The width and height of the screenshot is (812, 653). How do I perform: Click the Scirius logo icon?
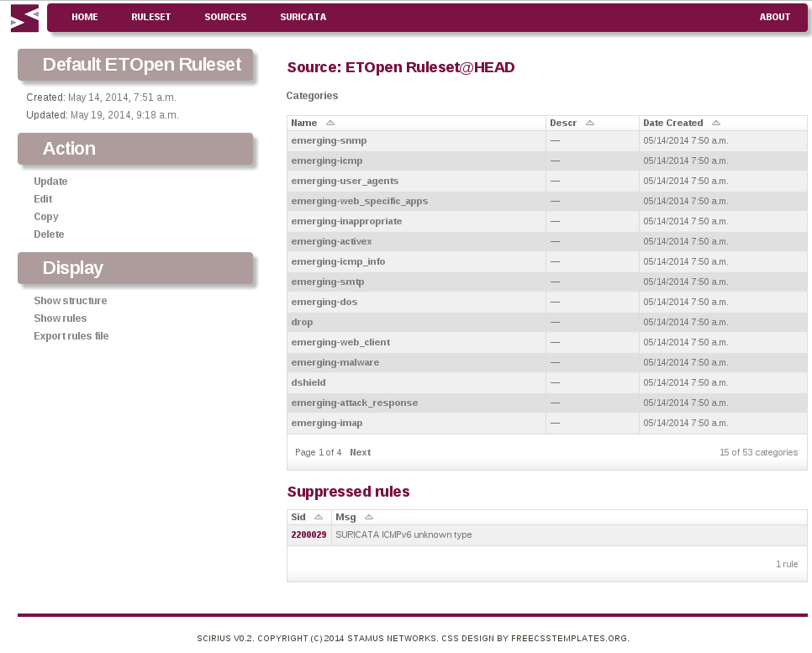click(24, 18)
